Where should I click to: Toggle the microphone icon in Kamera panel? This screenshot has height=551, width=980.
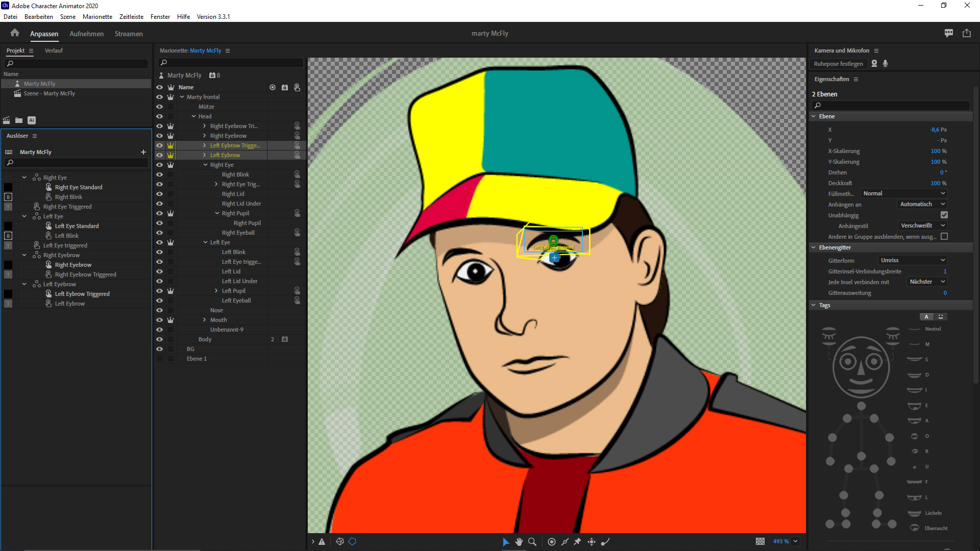coord(886,64)
